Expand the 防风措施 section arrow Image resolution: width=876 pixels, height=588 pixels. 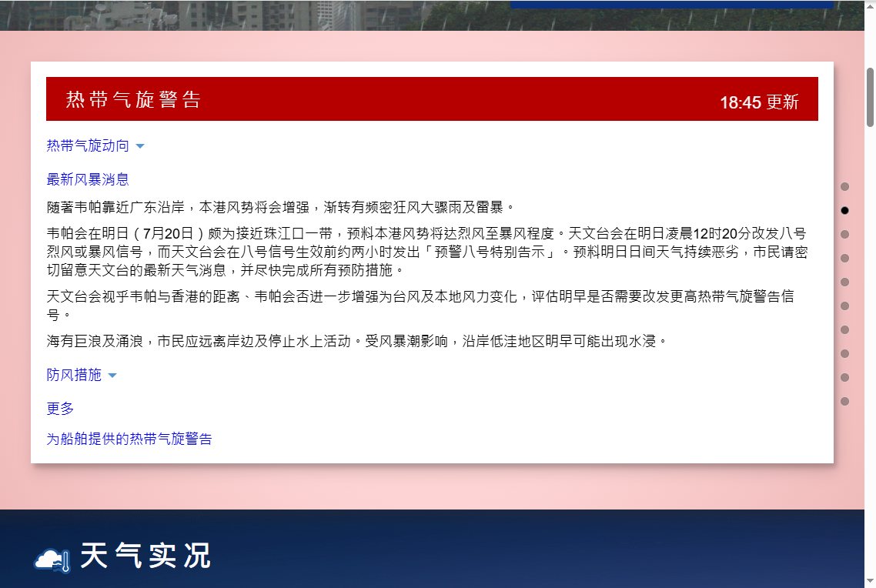[x=112, y=376]
